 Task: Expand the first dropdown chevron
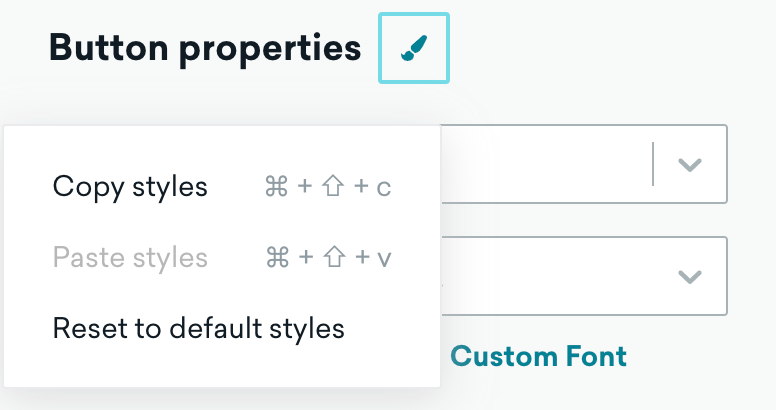[x=690, y=164]
